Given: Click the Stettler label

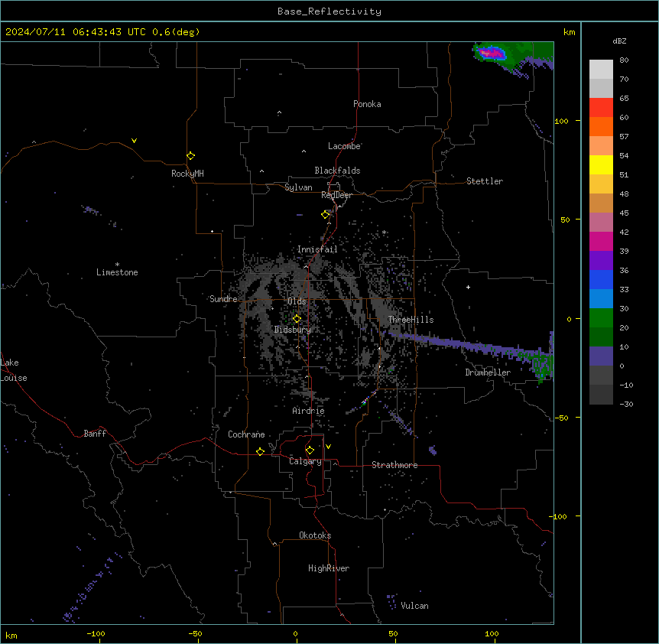Looking at the screenshot, I should (485, 181).
